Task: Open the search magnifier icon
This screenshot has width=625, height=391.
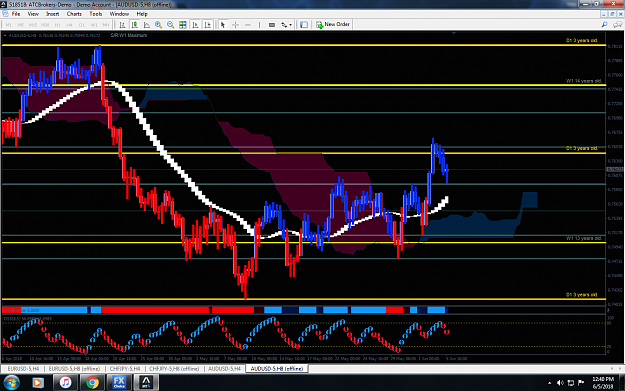Action: click(604, 25)
